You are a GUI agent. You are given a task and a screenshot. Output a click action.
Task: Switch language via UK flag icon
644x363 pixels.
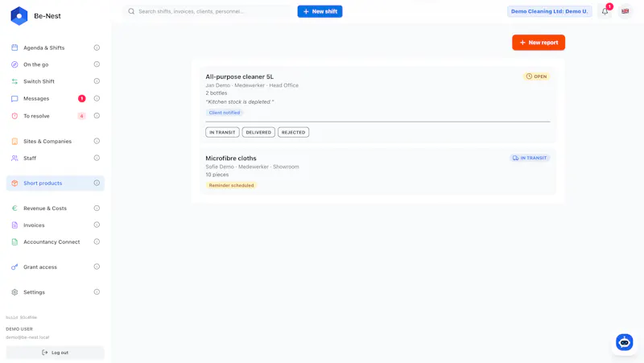tap(625, 11)
